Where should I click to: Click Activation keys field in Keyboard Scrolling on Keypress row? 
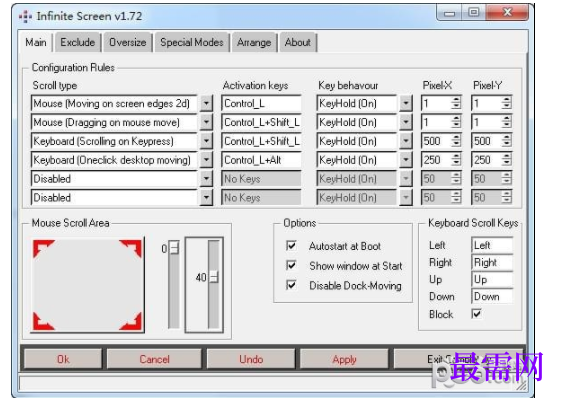[261, 141]
